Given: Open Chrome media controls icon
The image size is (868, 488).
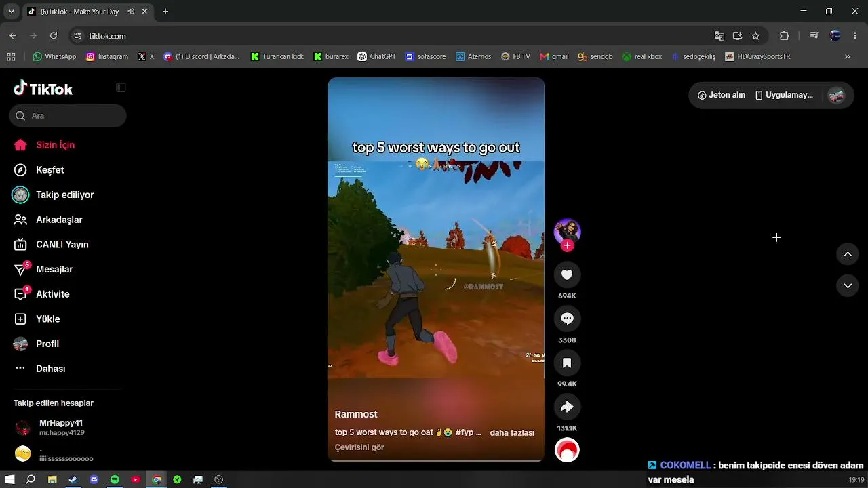Looking at the screenshot, I should pyautogui.click(x=816, y=36).
